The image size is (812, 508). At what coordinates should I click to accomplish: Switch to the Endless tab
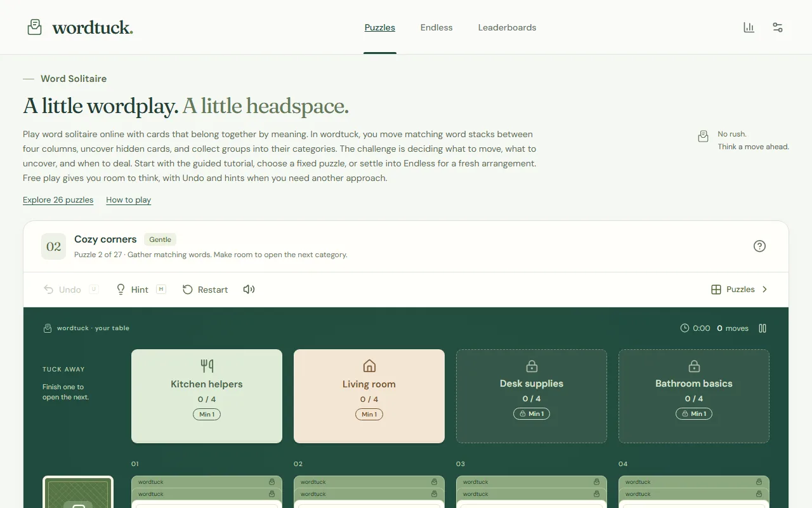click(x=436, y=27)
